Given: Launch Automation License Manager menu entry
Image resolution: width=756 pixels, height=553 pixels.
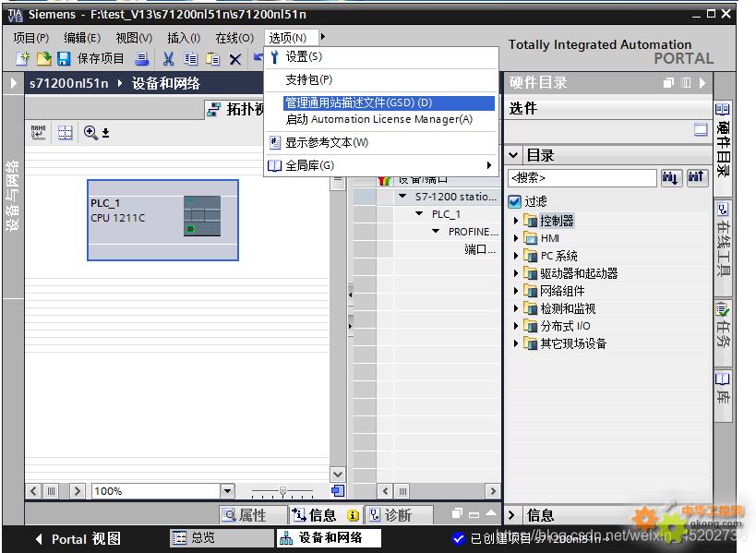Looking at the screenshot, I should click(381, 119).
